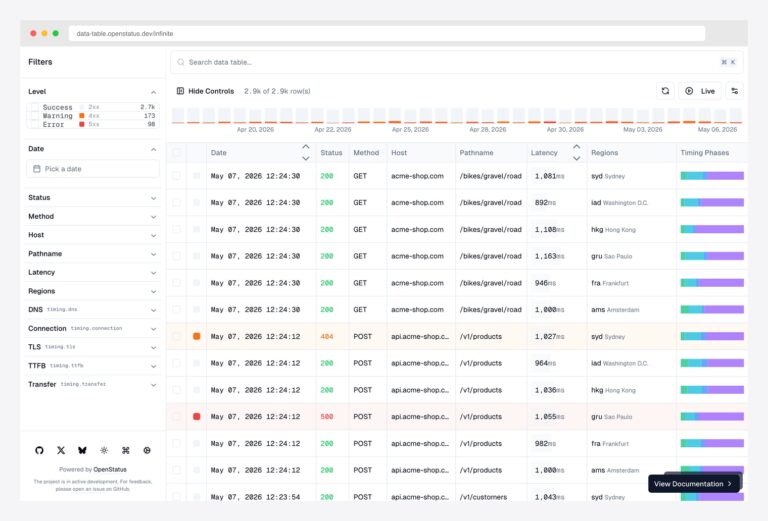Select the row with latency 892ms
The height and width of the screenshot is (521, 768).
[x=176, y=203]
